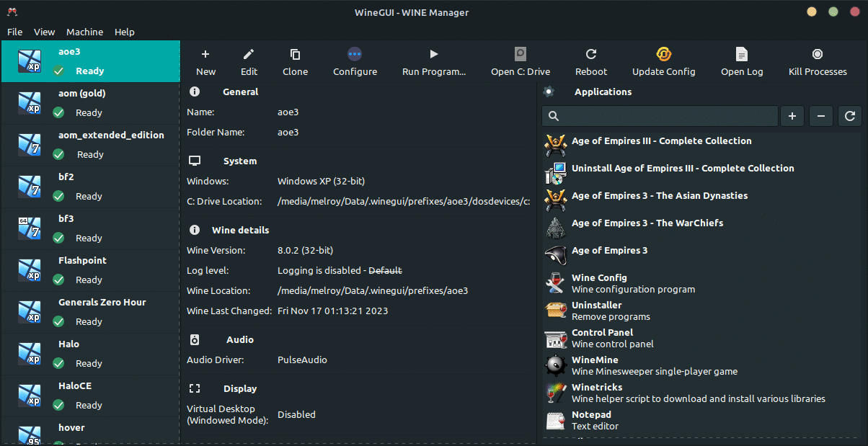868x446 pixels.
Task: Click the Update Config icon
Action: (664, 55)
